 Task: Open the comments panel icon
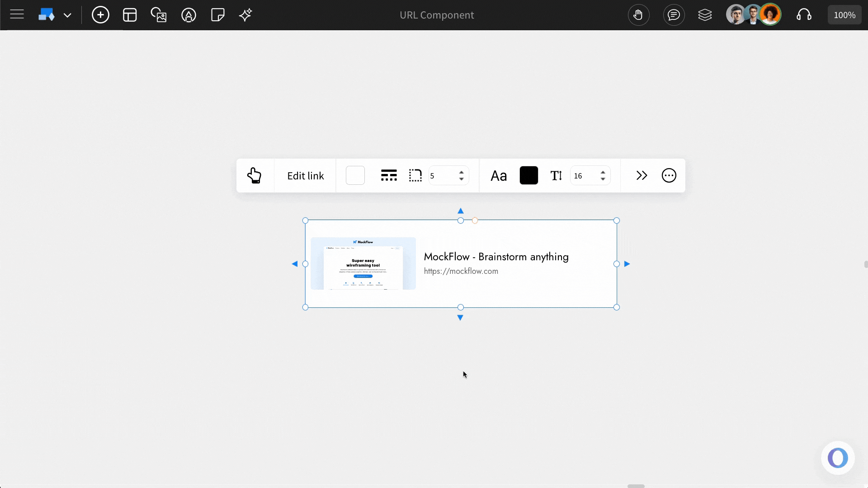674,15
